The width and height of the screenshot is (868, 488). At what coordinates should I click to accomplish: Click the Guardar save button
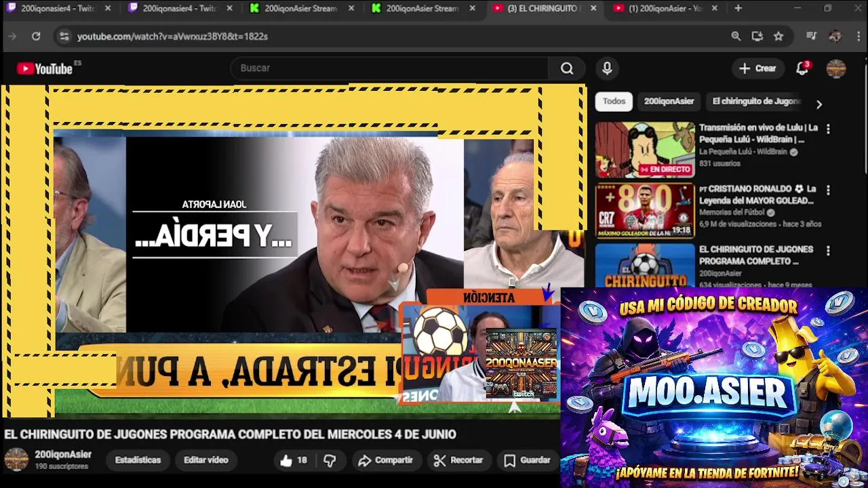pos(528,460)
